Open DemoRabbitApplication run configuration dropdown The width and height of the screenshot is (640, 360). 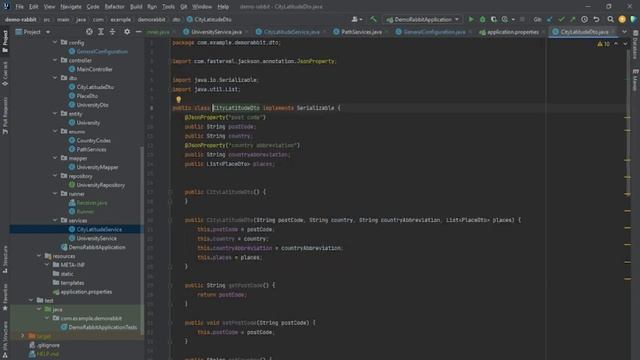pos(422,19)
